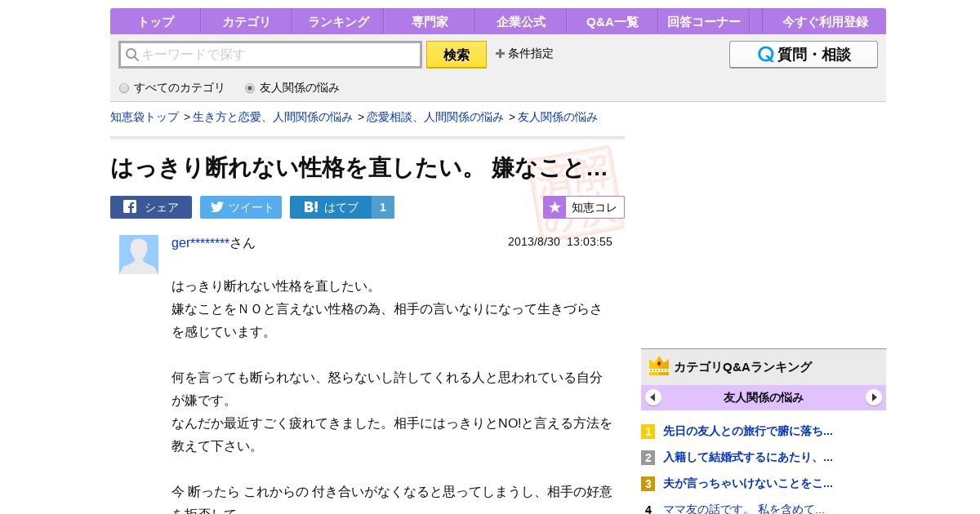This screenshot has width=980, height=514.
Task: Click the 友人関係の悩み ranking bar label
Action: (764, 397)
